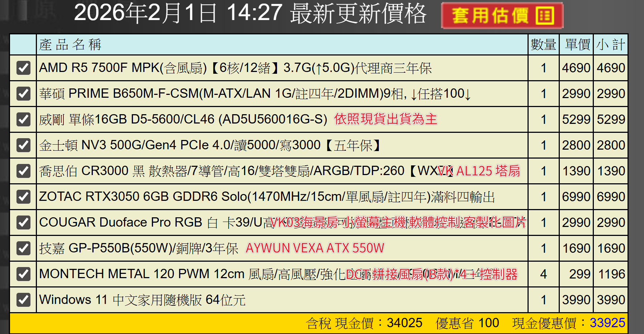Viewport: 644px width, 334px height.
Task: Click the 數量 column header
Action: (x=543, y=45)
